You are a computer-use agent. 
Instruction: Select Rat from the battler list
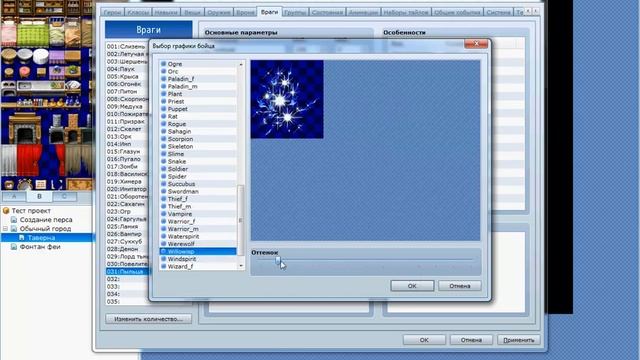(198, 116)
